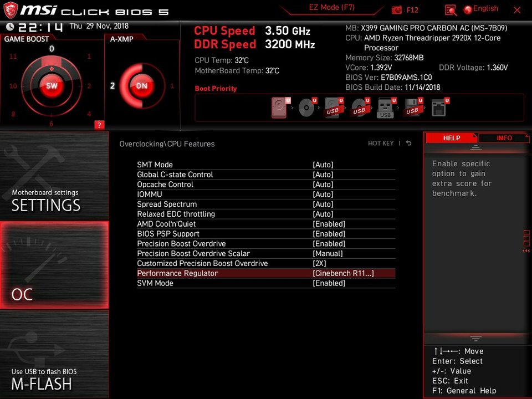Toggle the Game Boost SW knob
532x399 pixels.
point(52,86)
